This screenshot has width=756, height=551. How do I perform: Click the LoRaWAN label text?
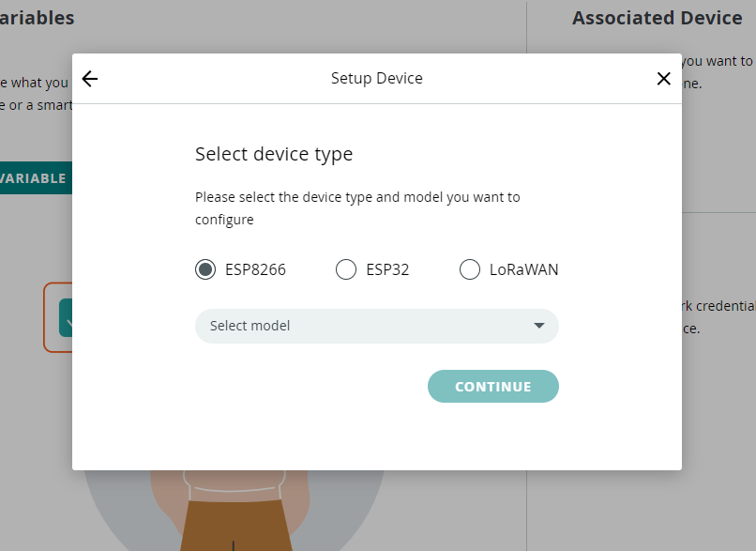click(x=523, y=270)
